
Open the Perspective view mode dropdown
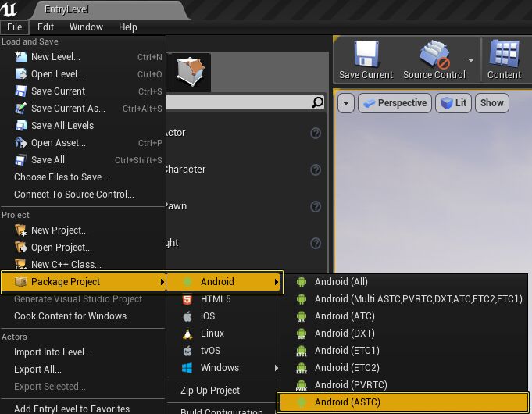click(395, 103)
